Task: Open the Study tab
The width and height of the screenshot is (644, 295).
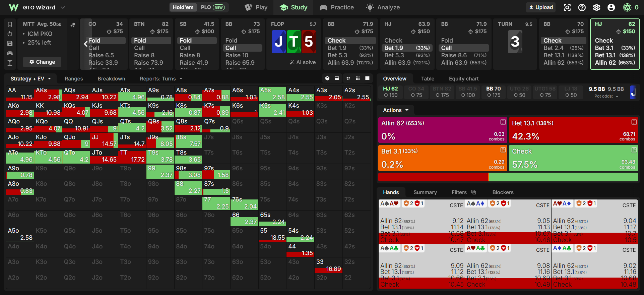Action: tap(294, 7)
